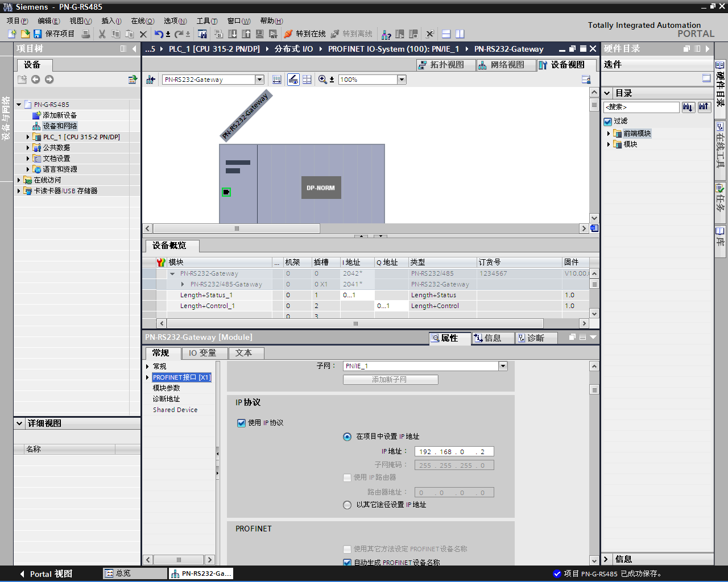Screen dimensions: 728x582
Task: Click the 192.168.0.2 IP address field
Action: pos(454,452)
